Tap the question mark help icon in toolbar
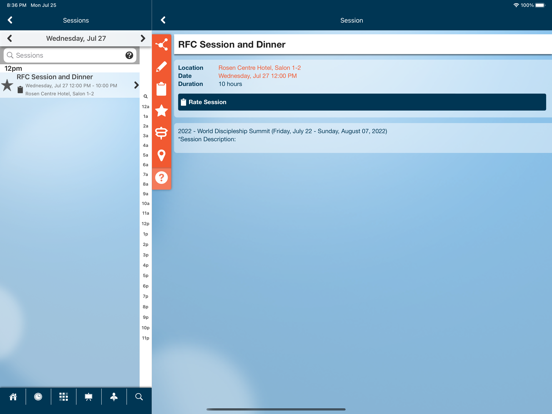This screenshot has width=552, height=414. [x=162, y=178]
